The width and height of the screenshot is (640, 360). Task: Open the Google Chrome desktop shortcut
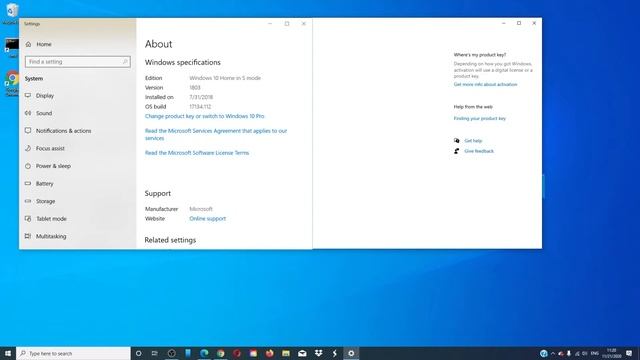12,83
